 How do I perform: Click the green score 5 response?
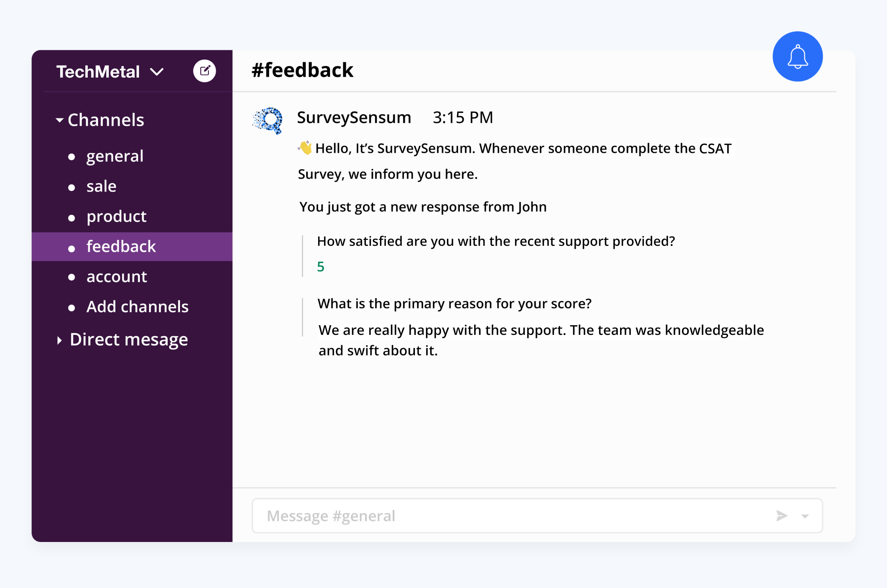(321, 267)
